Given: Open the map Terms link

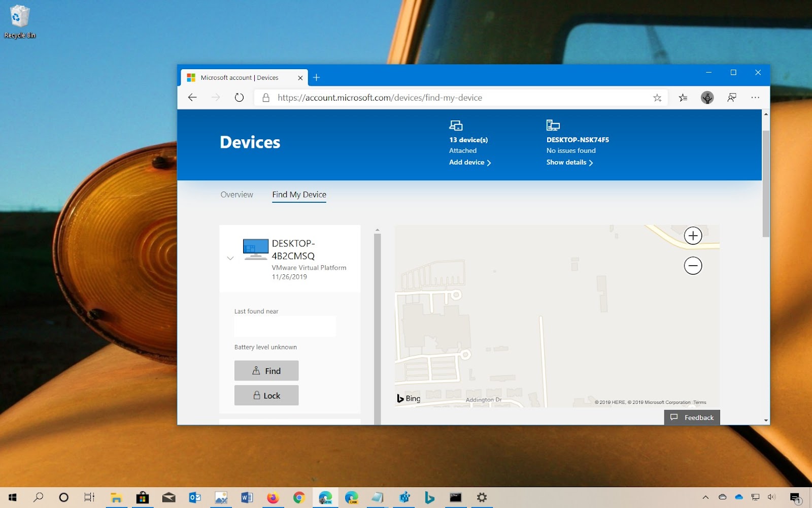Looking at the screenshot, I should pos(700,402).
